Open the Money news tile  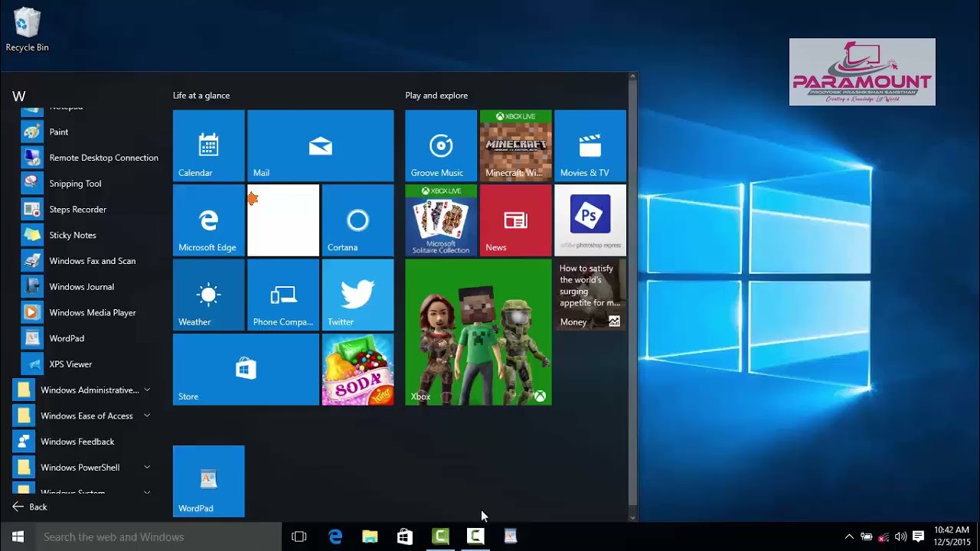pyautogui.click(x=590, y=295)
